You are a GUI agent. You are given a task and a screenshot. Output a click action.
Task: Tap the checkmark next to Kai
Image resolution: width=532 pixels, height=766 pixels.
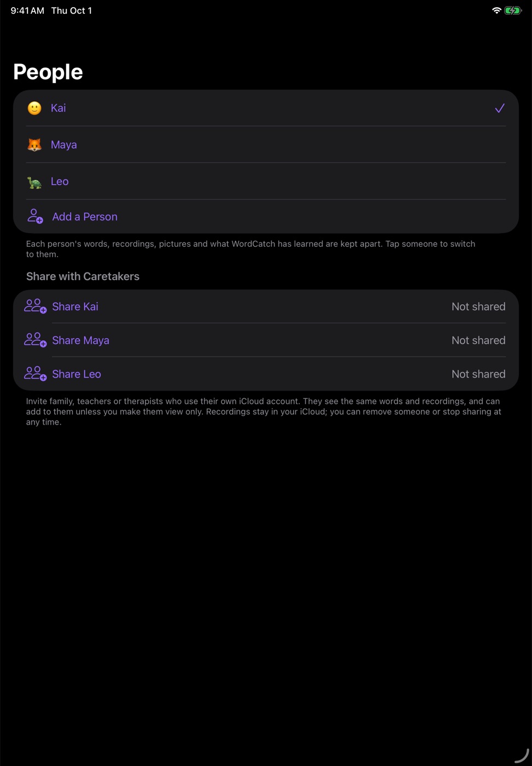point(500,108)
